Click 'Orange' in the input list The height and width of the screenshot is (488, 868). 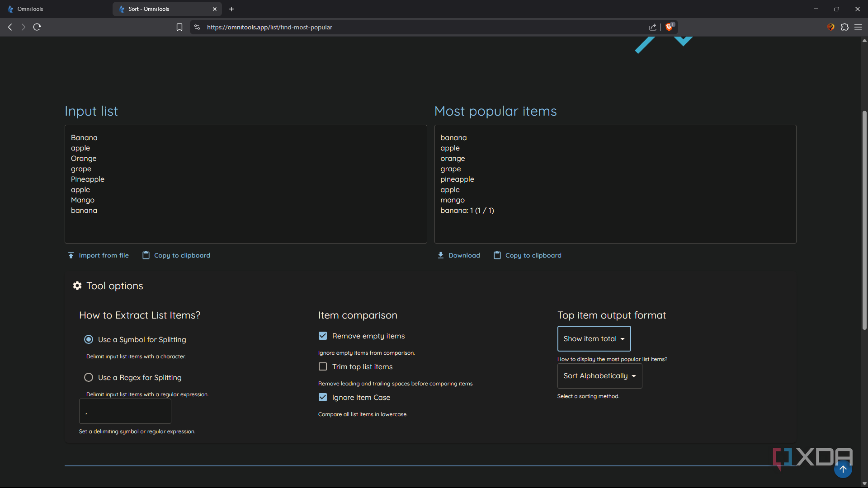coord(84,158)
